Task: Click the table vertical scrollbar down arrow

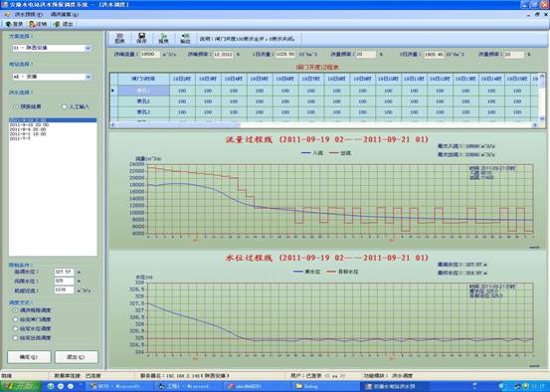Action: 542,118
